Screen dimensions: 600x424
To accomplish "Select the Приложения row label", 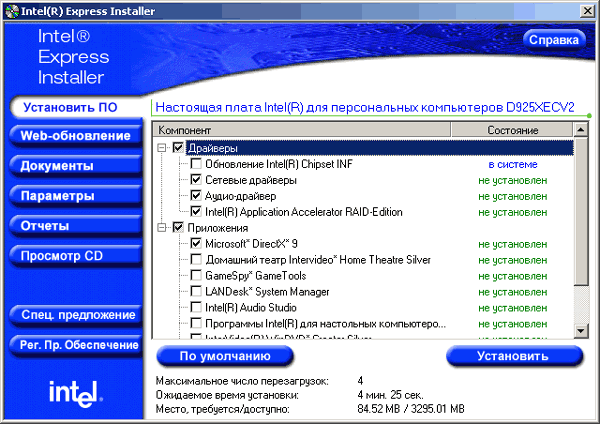I will (217, 228).
